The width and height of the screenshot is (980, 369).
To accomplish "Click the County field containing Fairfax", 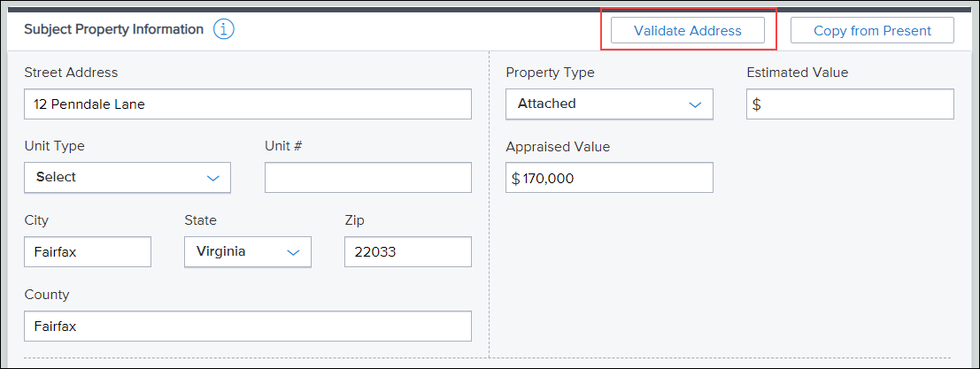I will point(248,326).
